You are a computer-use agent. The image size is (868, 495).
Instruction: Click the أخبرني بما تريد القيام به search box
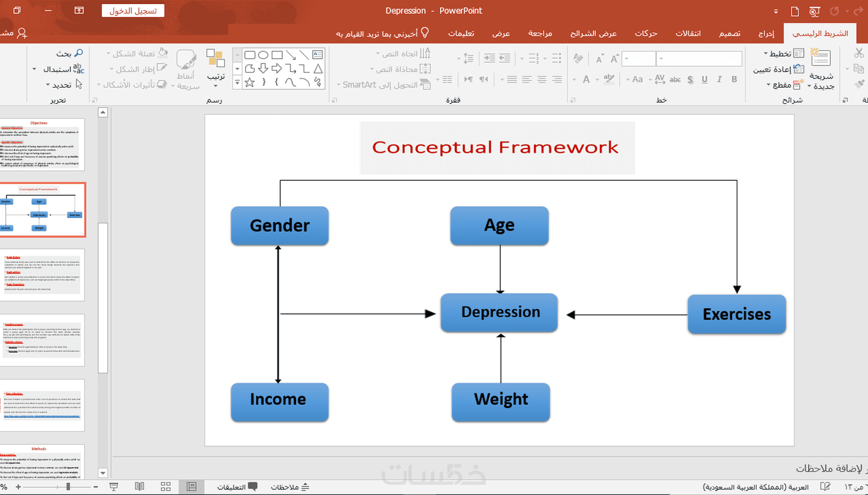(382, 34)
